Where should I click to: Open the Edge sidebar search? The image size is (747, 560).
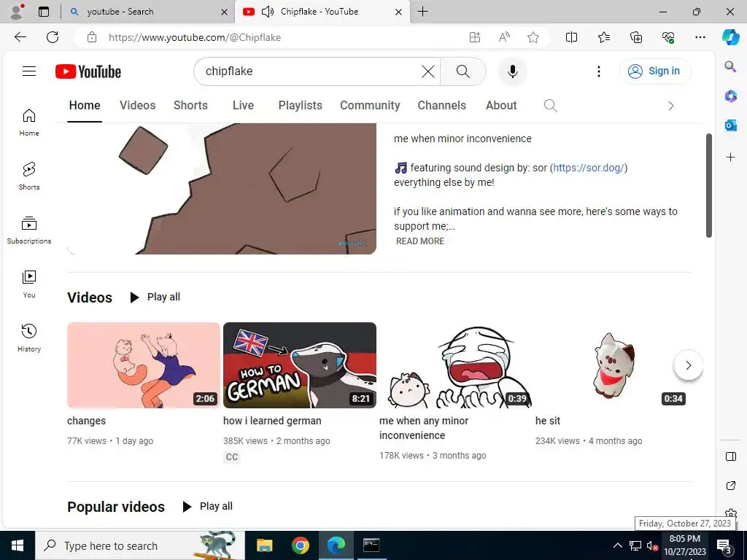click(x=730, y=66)
